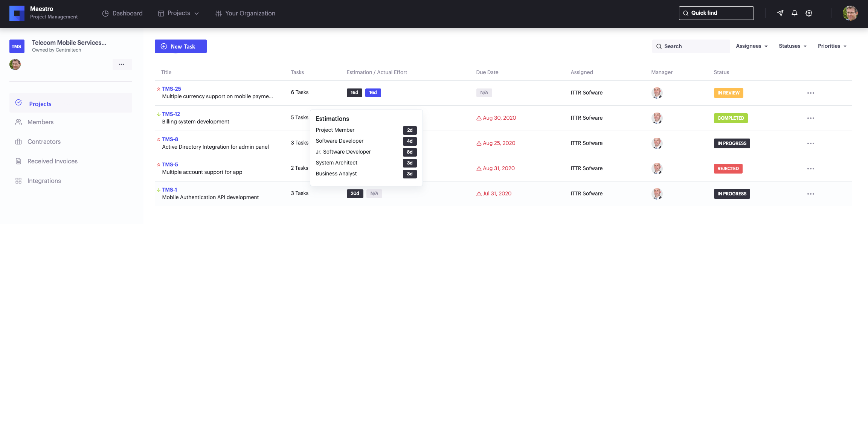Select Members in the sidebar
The width and height of the screenshot is (868, 422).
click(40, 122)
